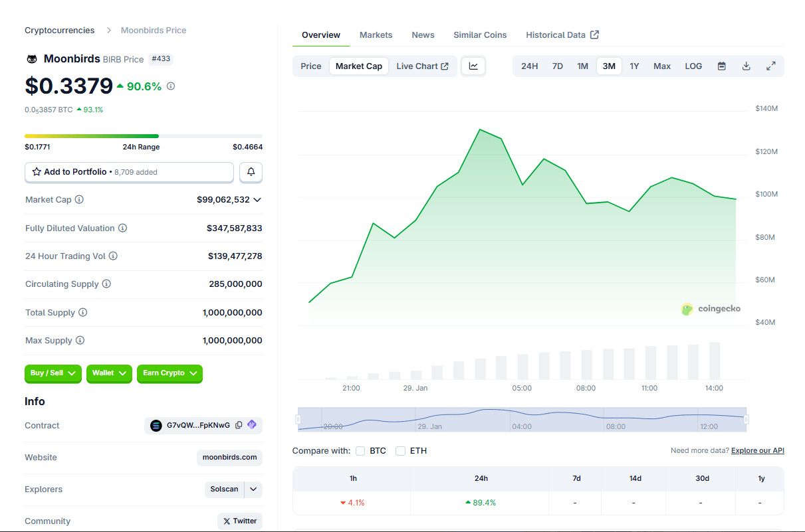Select the 1Y time range
Image resolution: width=805 pixels, height=532 pixels.
[634, 66]
